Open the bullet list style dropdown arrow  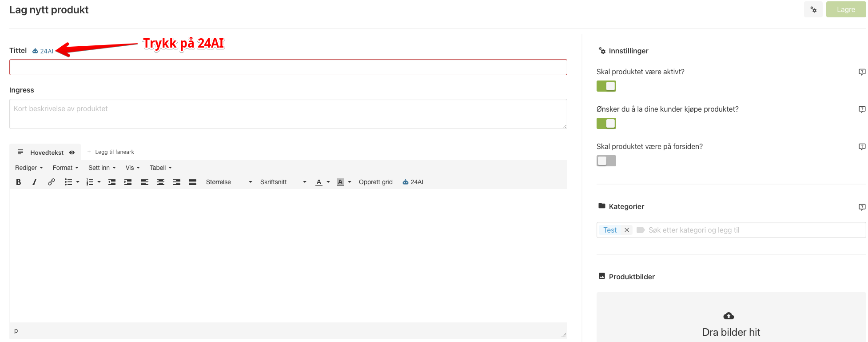(78, 182)
